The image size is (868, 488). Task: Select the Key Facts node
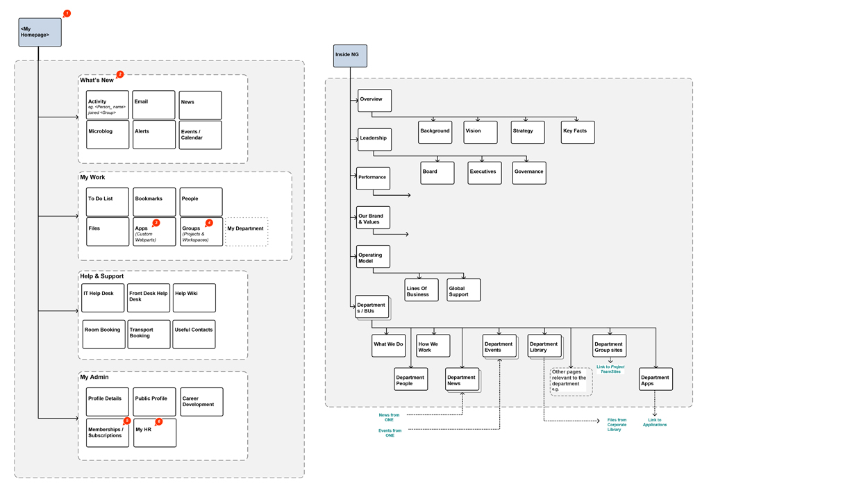click(578, 132)
